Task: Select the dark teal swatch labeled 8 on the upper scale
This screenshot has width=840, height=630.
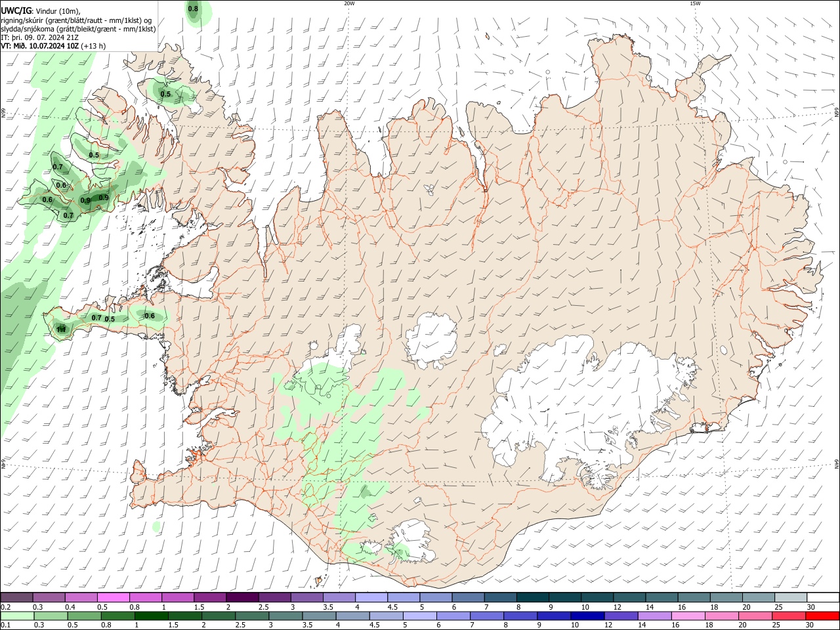Action: pos(533,597)
